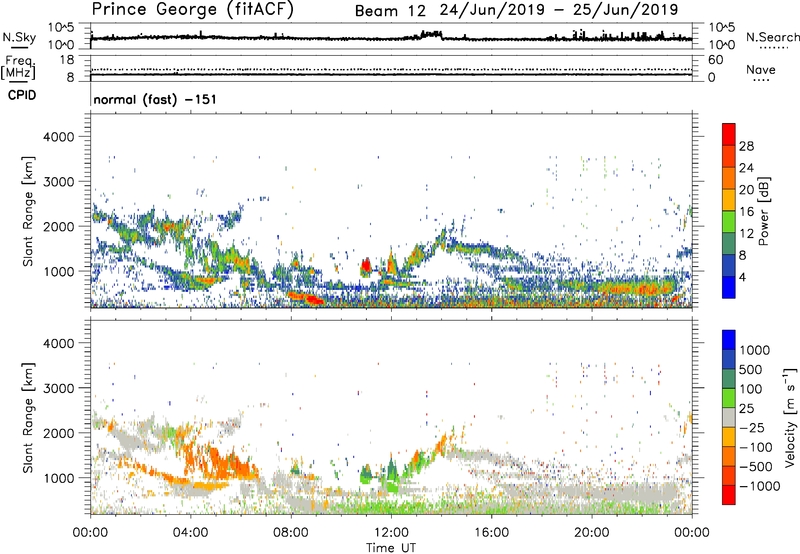Click the "Slant Range [km]" label of the velocity panel

(28, 417)
